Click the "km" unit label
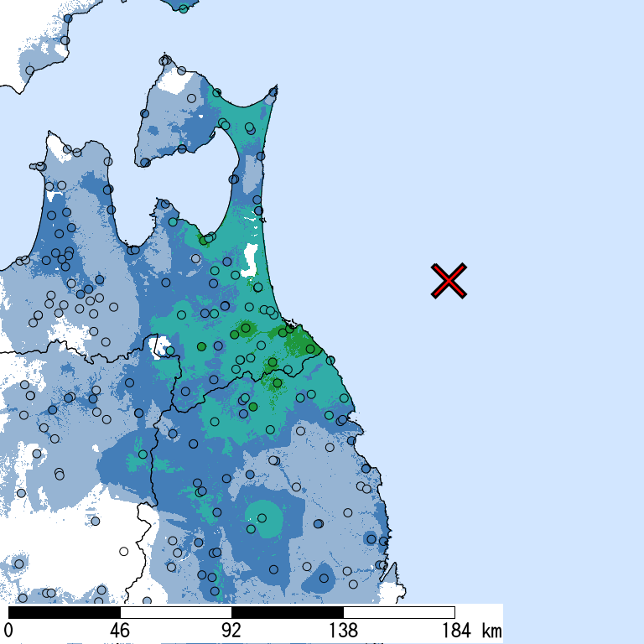This screenshot has width=644, height=644. (491, 630)
